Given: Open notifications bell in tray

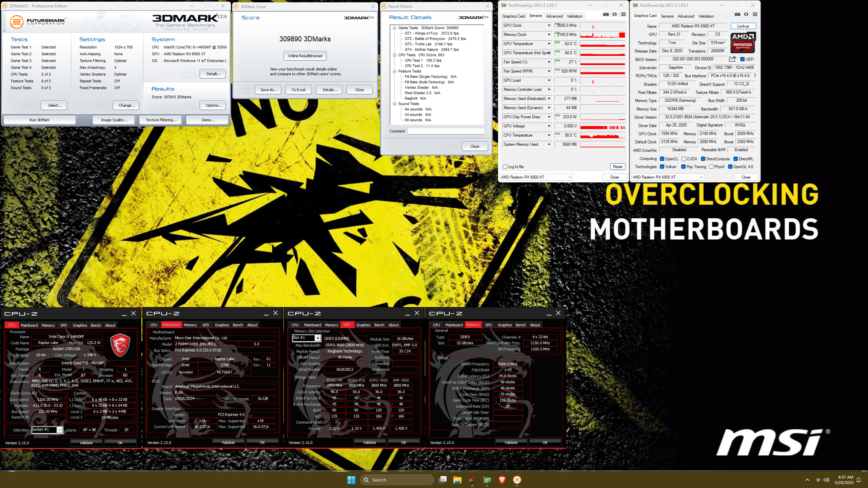Looking at the screenshot, I should [859, 480].
